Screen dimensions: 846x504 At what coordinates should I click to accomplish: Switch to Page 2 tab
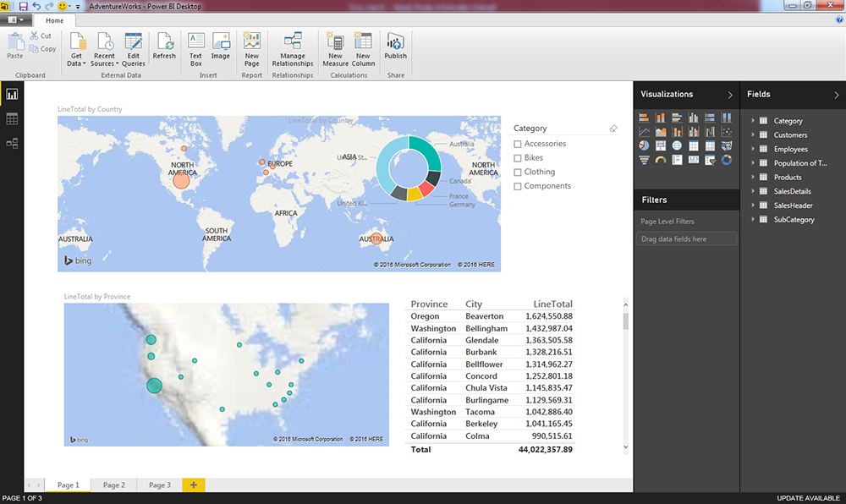coord(114,485)
